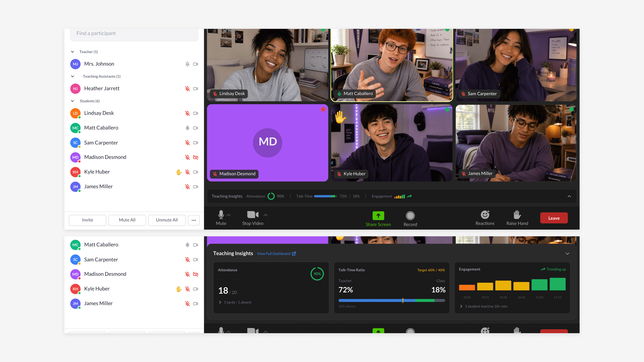
Task: Click the HJ avatar for Heather Jarrett
Action: (75, 89)
